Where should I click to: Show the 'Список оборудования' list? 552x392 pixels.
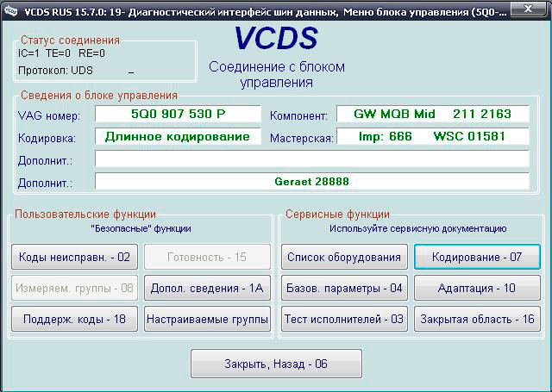[x=344, y=257]
